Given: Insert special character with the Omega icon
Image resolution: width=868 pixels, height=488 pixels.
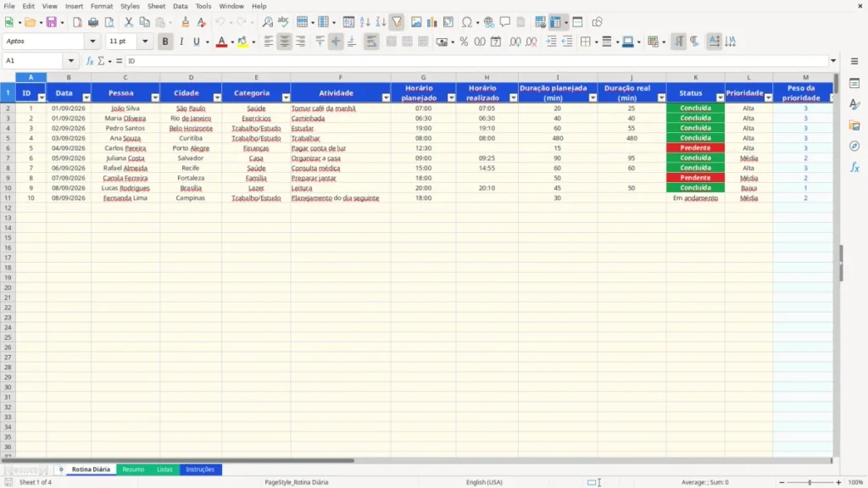Looking at the screenshot, I should pos(467,22).
